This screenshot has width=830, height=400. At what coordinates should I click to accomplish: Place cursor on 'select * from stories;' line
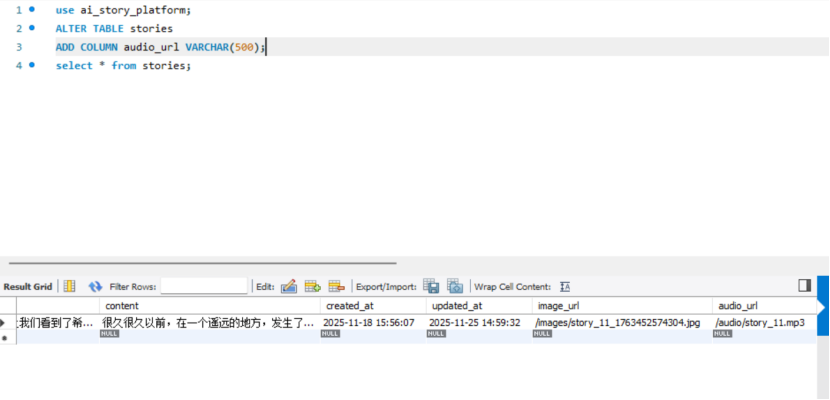(x=123, y=66)
